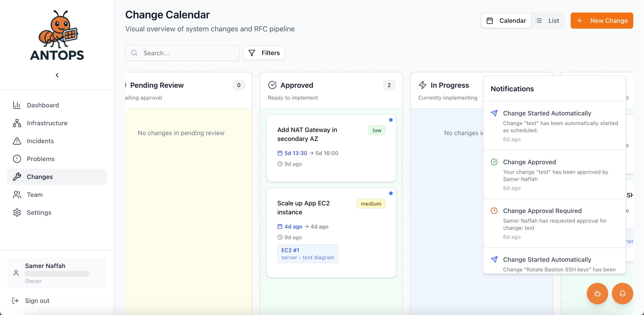Click the Search input field

tap(182, 53)
